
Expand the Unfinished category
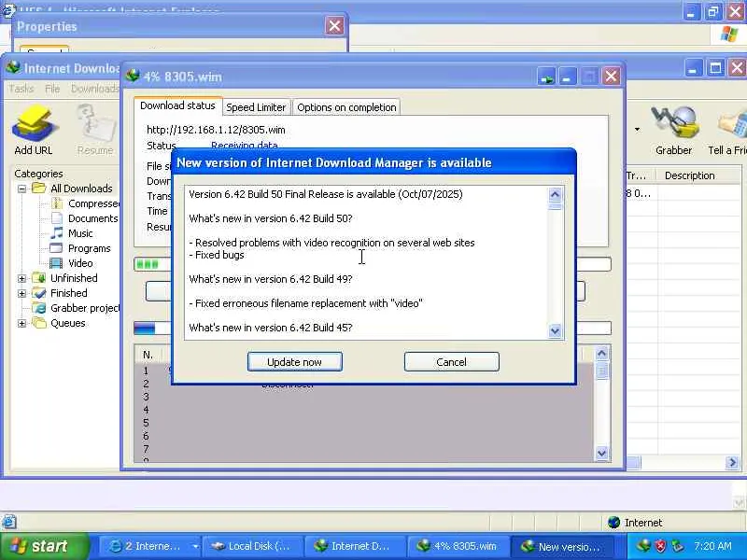coord(21,278)
